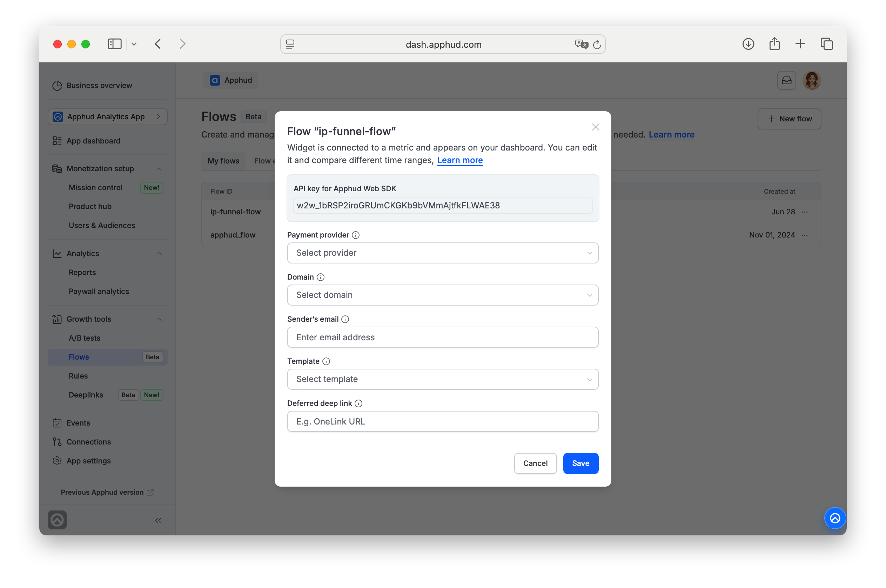This screenshot has width=886, height=588.
Task: Open Reports page
Action: pos(82,272)
